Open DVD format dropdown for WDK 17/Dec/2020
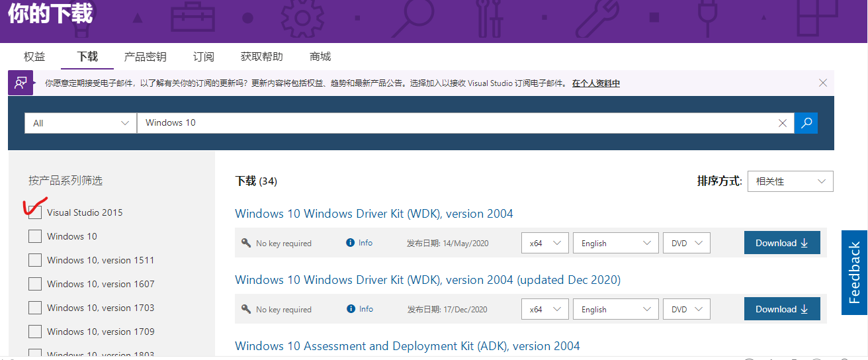Viewport: 868px width, 360px height. tap(687, 309)
